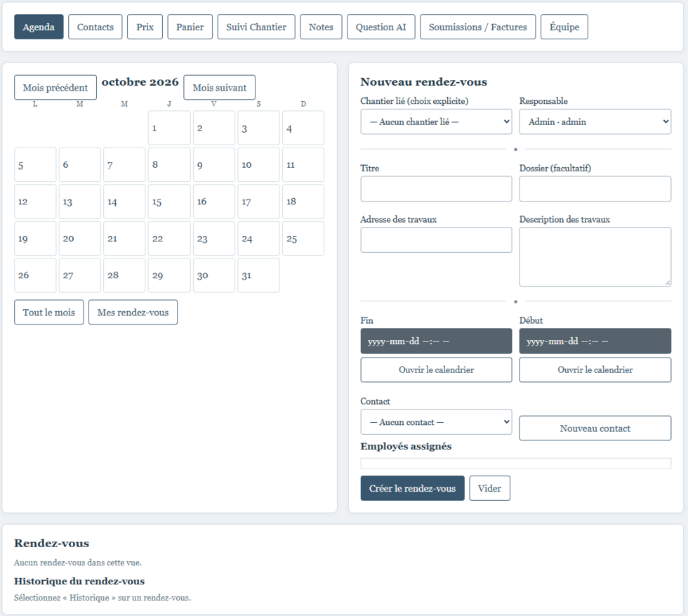Open the Panier tab
The width and height of the screenshot is (688, 616).
[190, 27]
